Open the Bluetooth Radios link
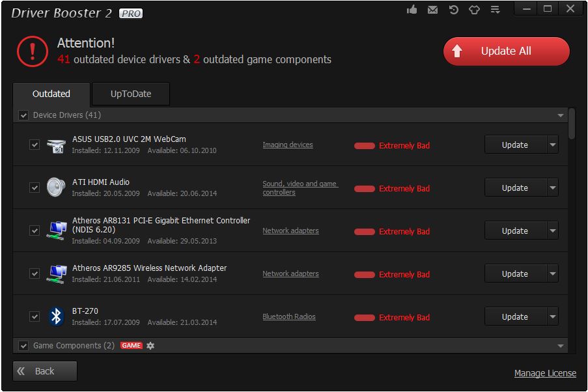Viewport: 588px width, 392px height. [288, 316]
